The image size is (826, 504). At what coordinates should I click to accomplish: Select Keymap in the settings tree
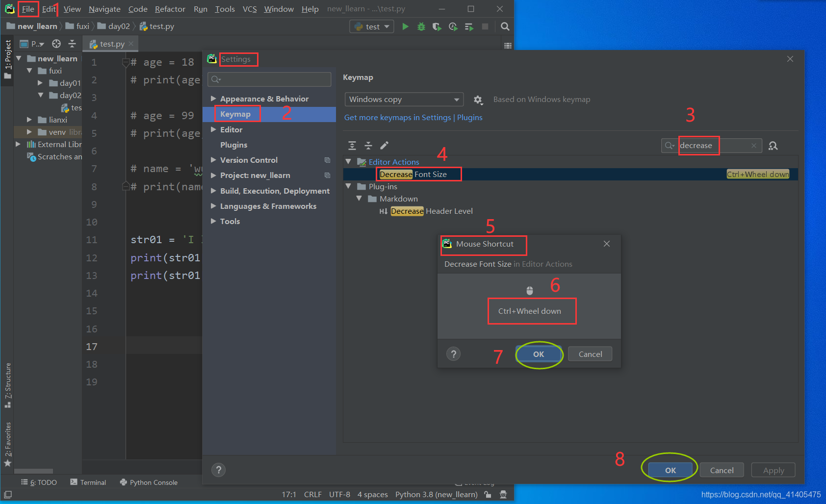coord(269,114)
